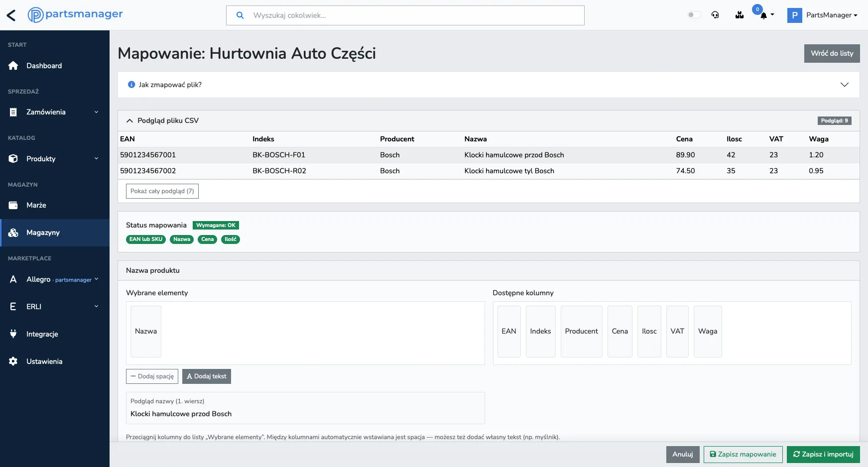Click the blue P avatar icon
This screenshot has height=467, width=868.
tap(795, 15)
